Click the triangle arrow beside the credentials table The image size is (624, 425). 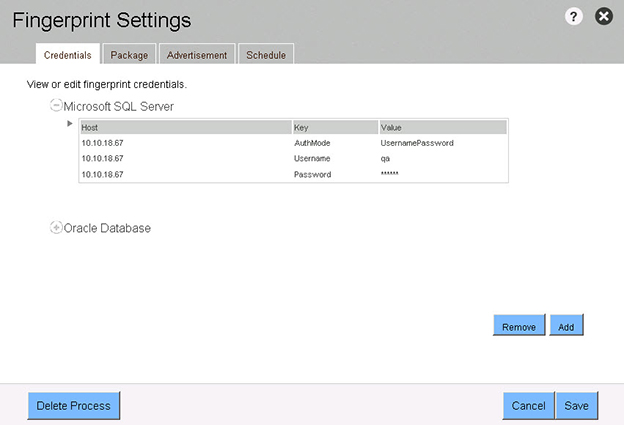(70, 124)
